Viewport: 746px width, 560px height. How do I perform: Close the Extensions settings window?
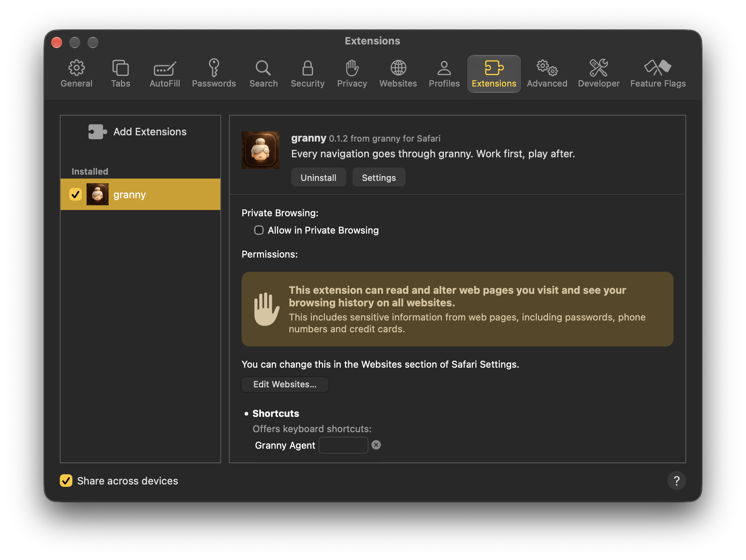57,42
